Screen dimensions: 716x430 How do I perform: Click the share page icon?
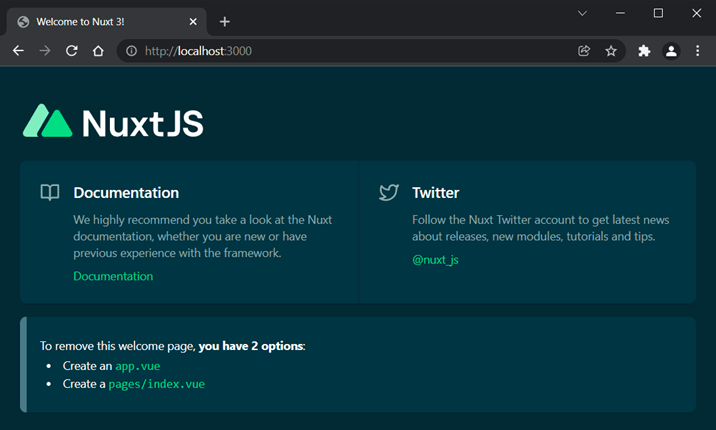click(x=584, y=51)
